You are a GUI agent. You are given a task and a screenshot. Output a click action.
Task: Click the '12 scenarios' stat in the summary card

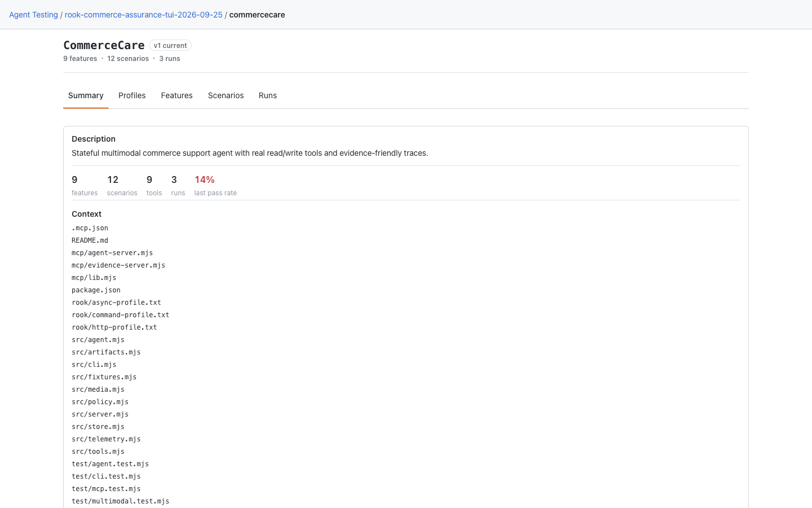pyautogui.click(x=122, y=186)
